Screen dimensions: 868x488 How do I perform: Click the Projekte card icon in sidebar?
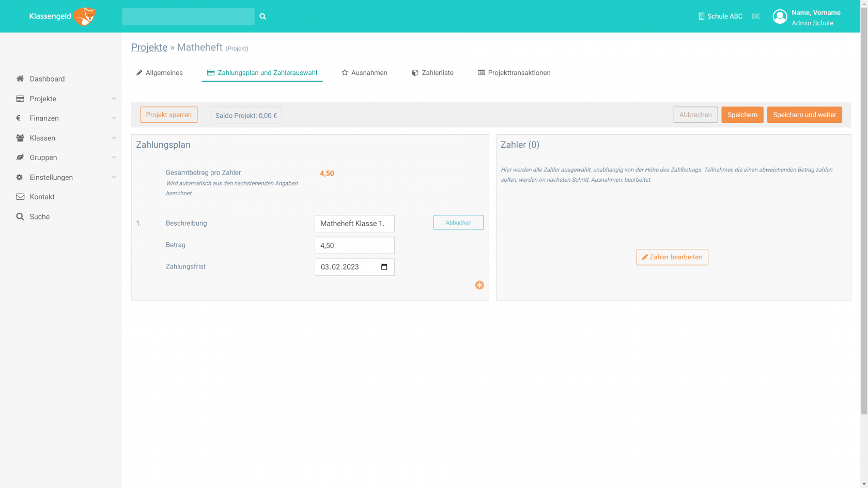coord(20,99)
